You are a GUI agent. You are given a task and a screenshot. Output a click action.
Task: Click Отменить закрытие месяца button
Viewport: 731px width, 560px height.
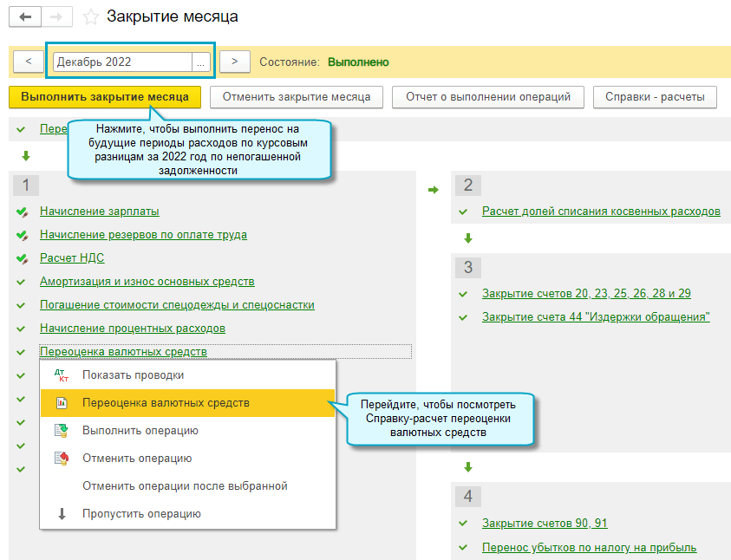[297, 97]
